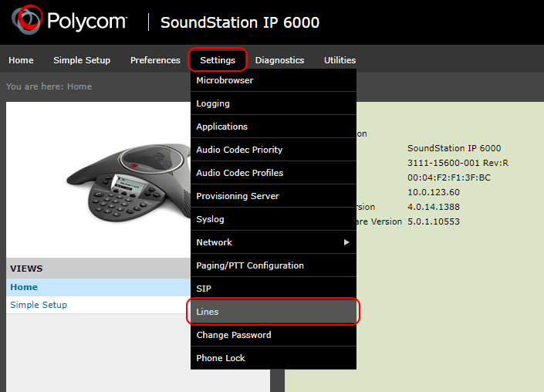Click the VIEWS panel heading

point(26,269)
